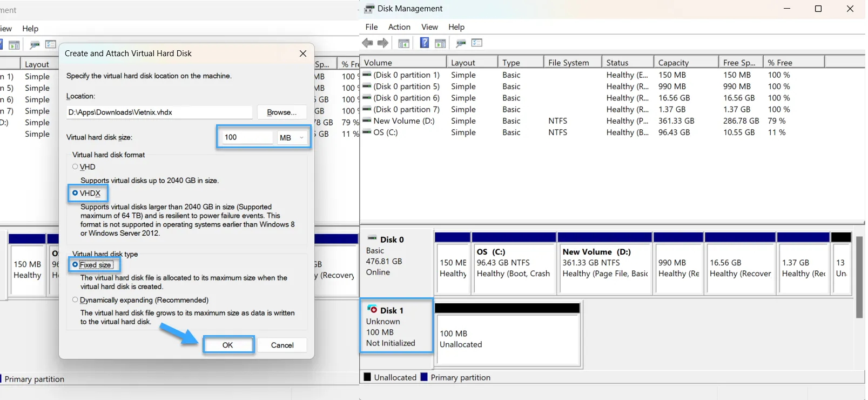Click the Forward arrow in Disk Management toolbar
The height and width of the screenshot is (400, 868).
click(383, 43)
